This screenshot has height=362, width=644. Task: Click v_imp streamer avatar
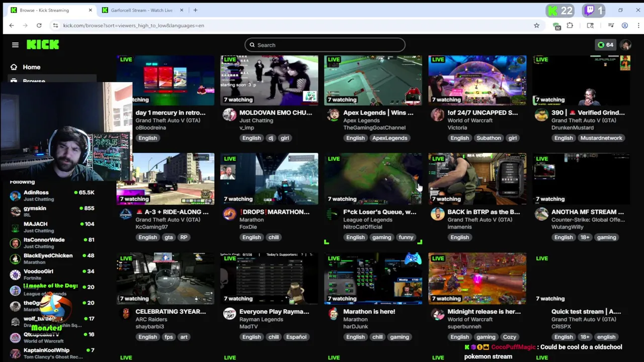[229, 115]
